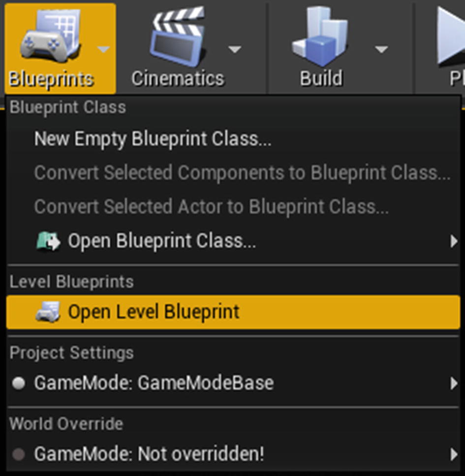This screenshot has width=465, height=476.
Task: Collapse the Blueprints dropdown arrow
Action: pos(103,49)
